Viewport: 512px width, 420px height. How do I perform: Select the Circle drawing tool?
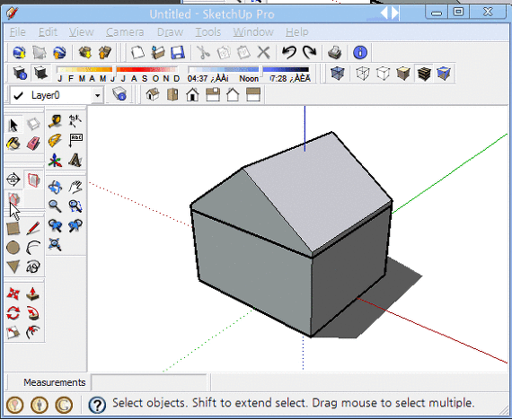click(13, 248)
